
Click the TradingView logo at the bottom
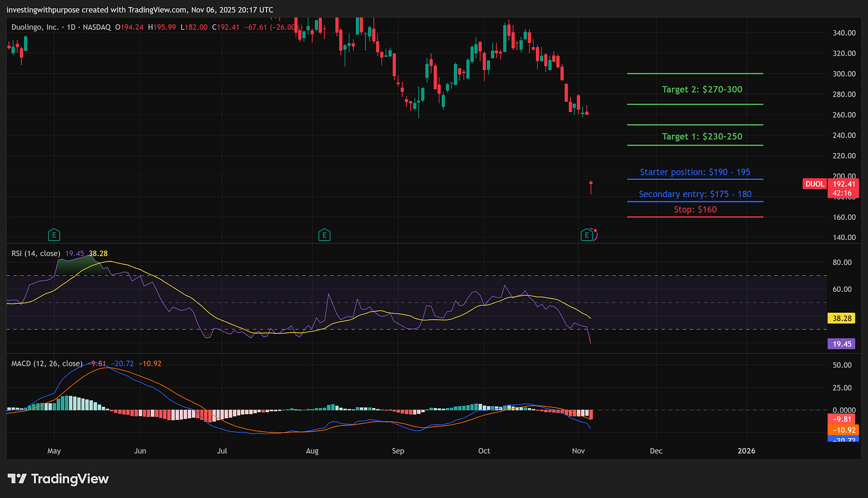[58, 478]
